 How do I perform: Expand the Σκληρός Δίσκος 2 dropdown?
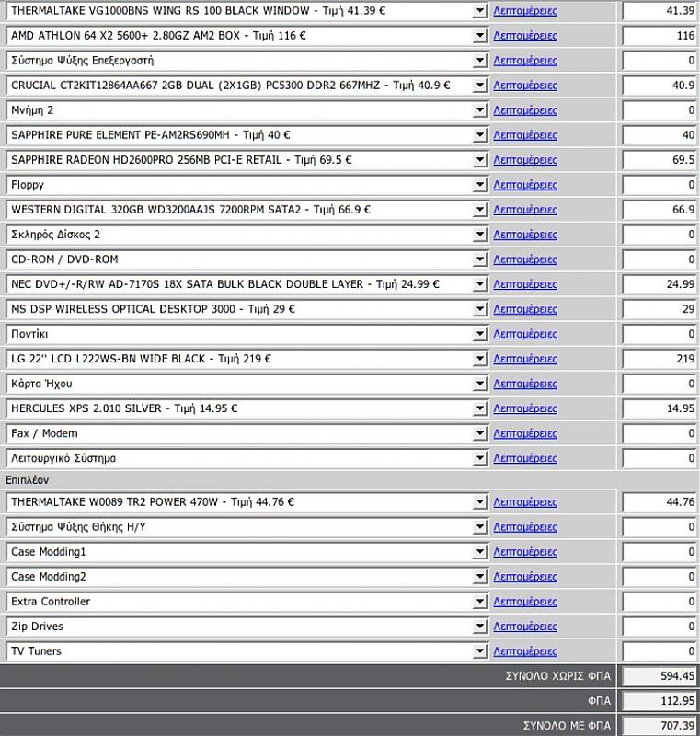pos(247,235)
